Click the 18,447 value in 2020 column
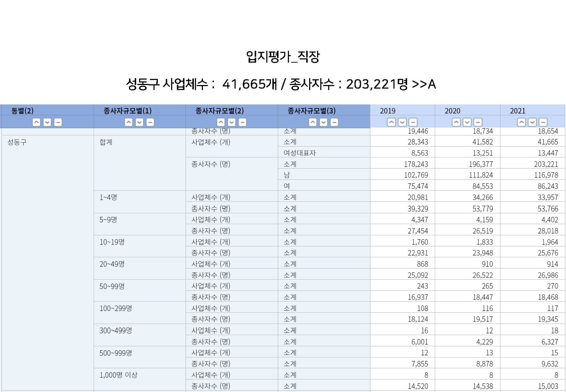Viewport: 566px width, 392px height. coord(483,297)
